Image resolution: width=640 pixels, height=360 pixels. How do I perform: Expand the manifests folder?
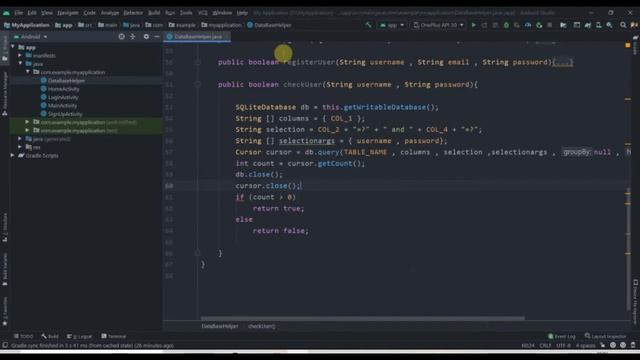pos(20,56)
